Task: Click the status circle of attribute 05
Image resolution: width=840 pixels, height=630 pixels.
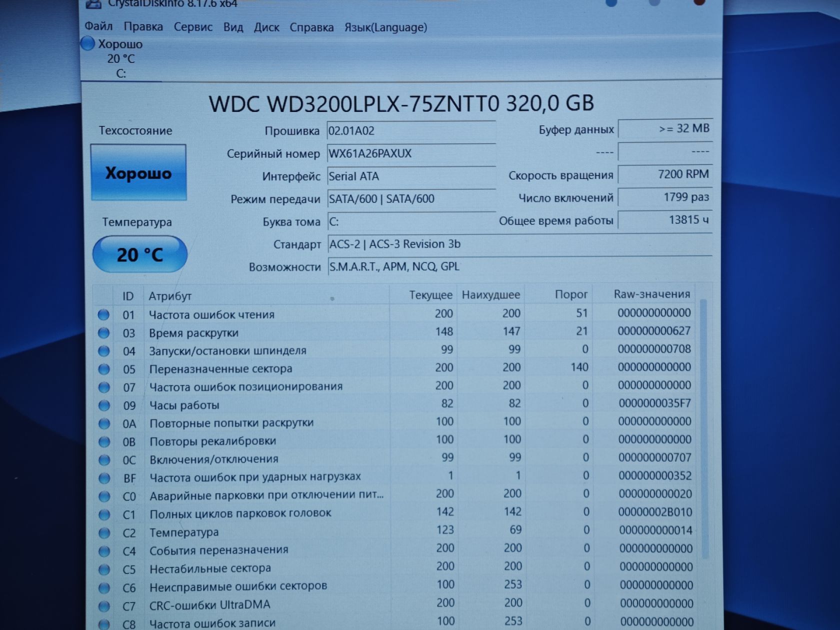Action: [104, 369]
